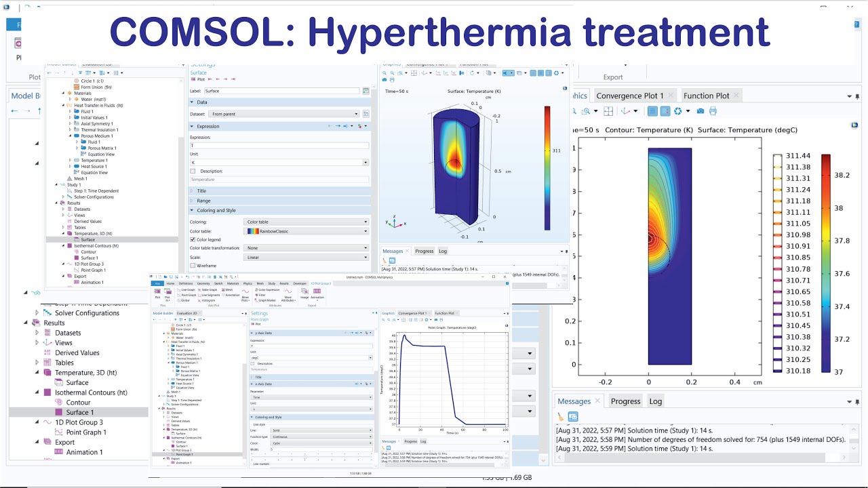Open Results ribbon tab in lower window
The image size is (868, 488).
[x=284, y=283]
